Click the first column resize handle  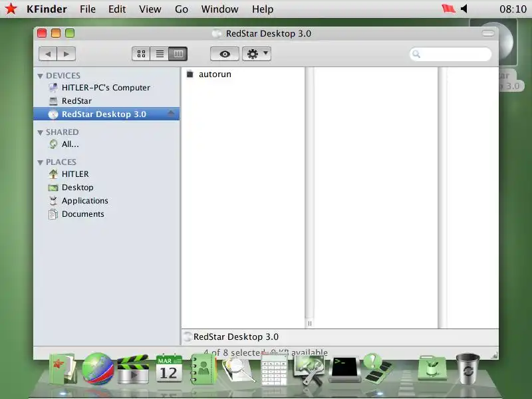click(309, 323)
